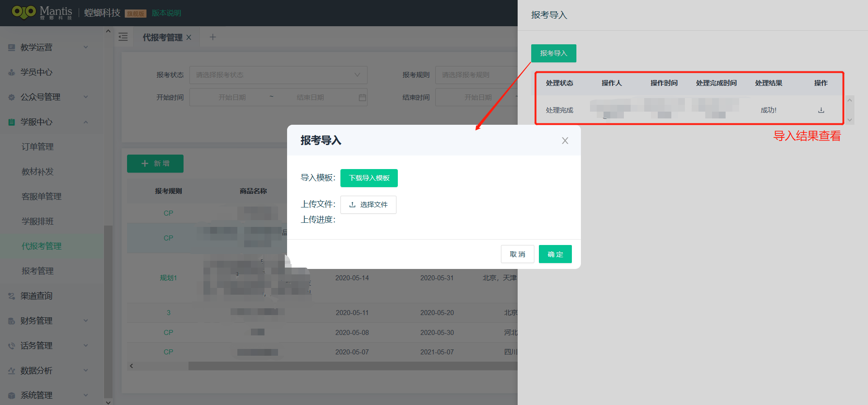868x405 pixels.
Task: Click rule link 3 in table
Action: pos(169,313)
